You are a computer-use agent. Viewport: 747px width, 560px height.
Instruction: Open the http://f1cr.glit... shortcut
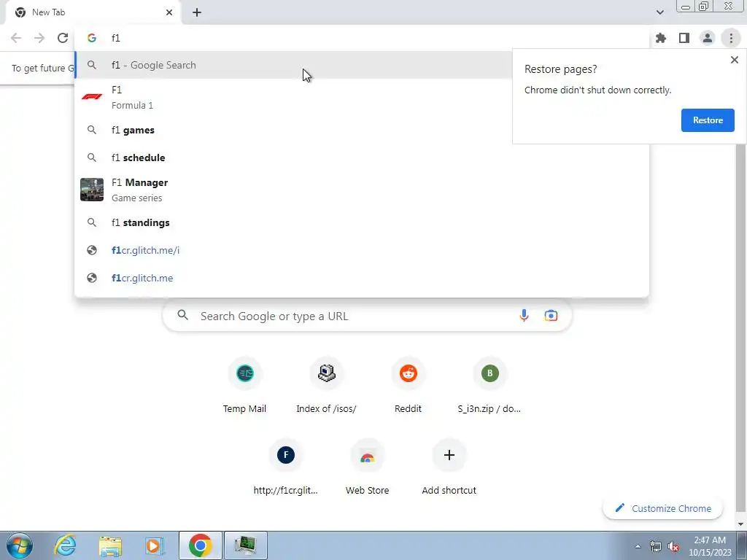pyautogui.click(x=285, y=467)
